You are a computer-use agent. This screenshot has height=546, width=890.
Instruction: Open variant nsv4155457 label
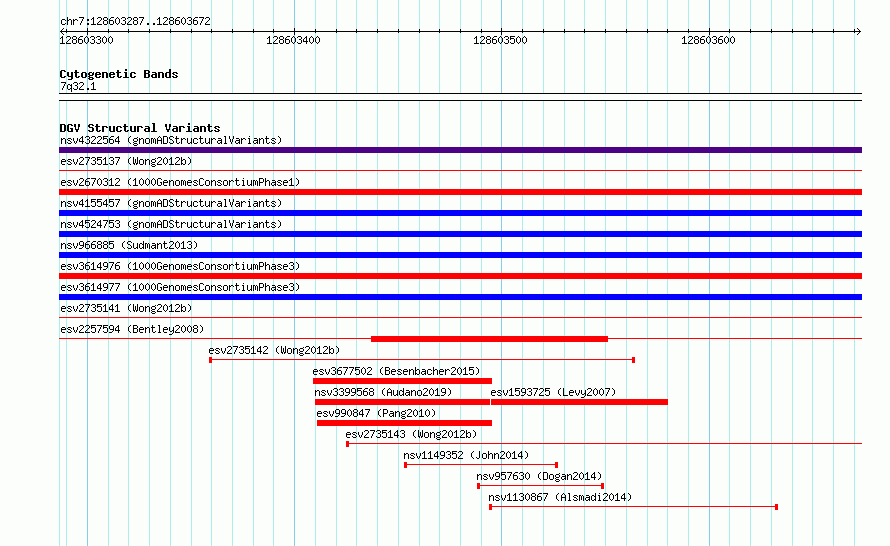point(171,203)
